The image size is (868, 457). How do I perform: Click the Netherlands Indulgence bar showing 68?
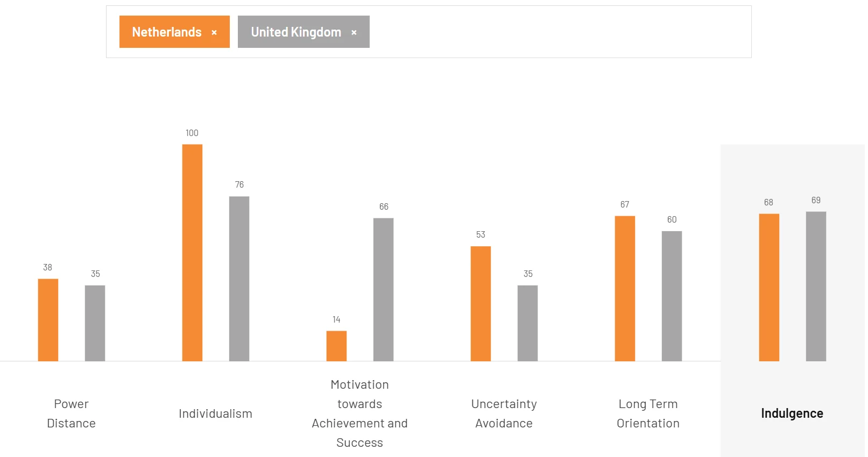(x=768, y=288)
